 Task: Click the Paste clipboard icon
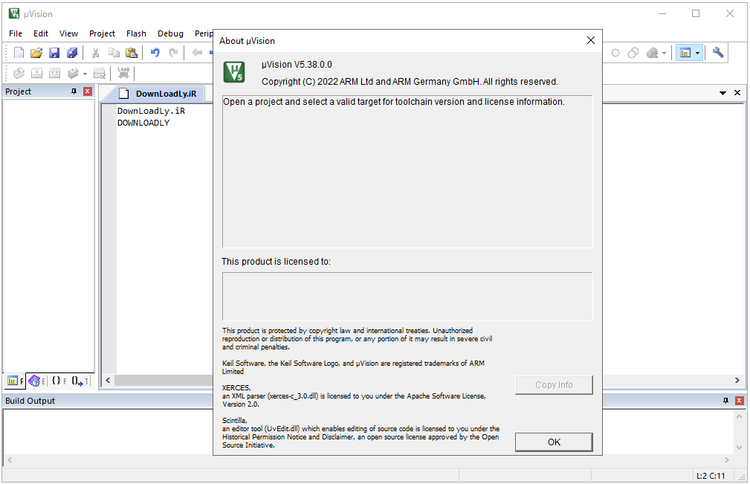click(131, 53)
